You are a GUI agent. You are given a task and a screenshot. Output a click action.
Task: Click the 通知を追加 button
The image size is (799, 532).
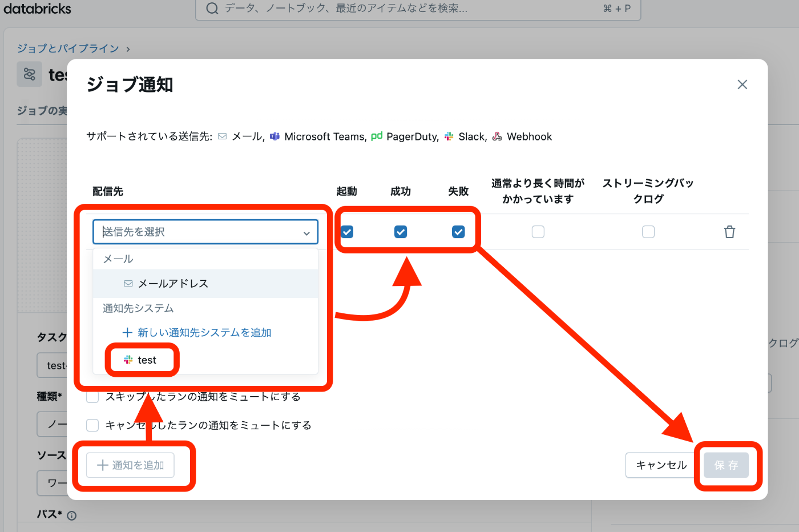pyautogui.click(x=130, y=465)
